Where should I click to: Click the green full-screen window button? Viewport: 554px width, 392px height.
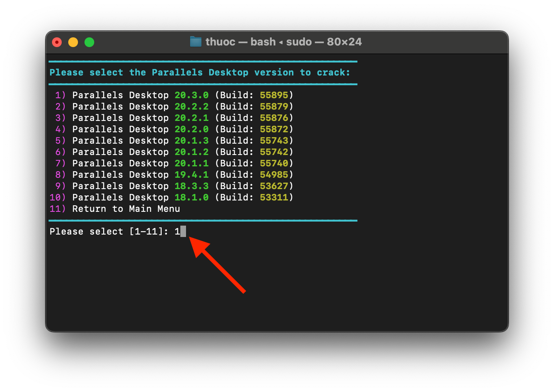pyautogui.click(x=89, y=42)
